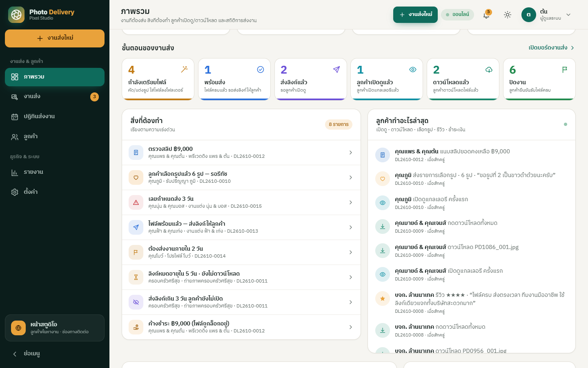588x368 pixels.
Task: Expand the ไฟล์พร้อมแล้ว row chevron
Action: 351,227
